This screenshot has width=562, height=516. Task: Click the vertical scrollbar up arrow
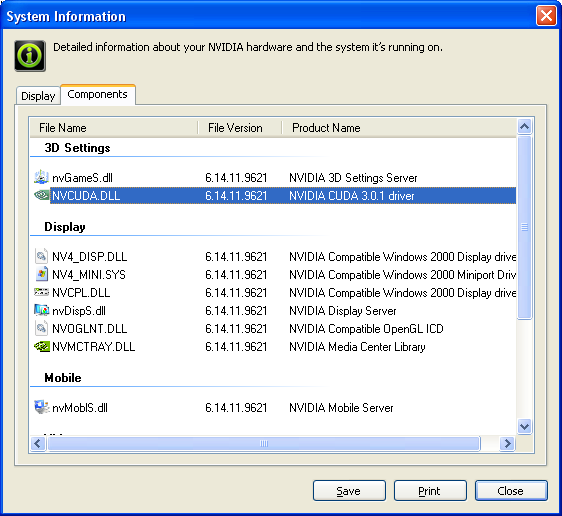click(x=524, y=126)
